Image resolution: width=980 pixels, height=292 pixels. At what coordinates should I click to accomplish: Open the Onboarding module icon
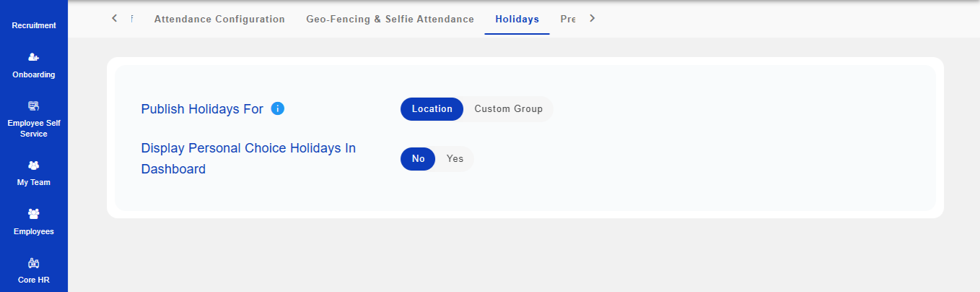(33, 57)
